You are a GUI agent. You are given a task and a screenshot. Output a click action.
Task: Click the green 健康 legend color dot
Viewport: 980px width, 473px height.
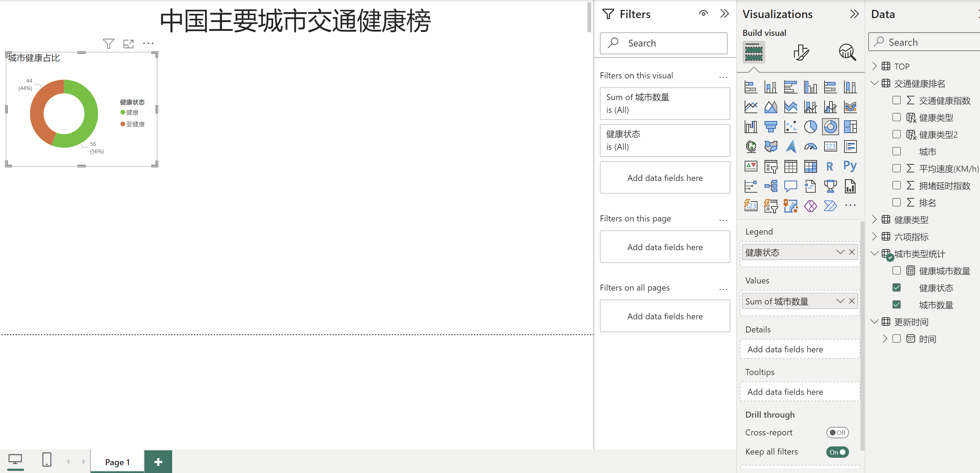(x=122, y=112)
